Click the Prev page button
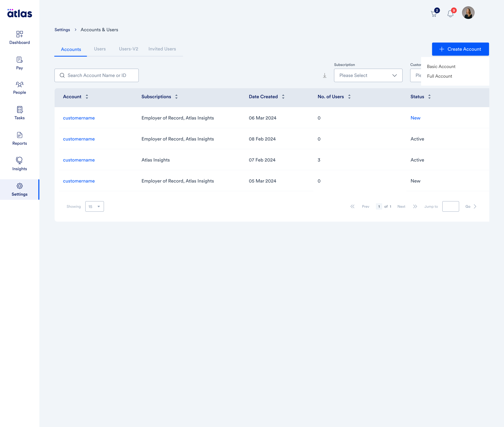The width and height of the screenshot is (504, 427). pos(366,207)
